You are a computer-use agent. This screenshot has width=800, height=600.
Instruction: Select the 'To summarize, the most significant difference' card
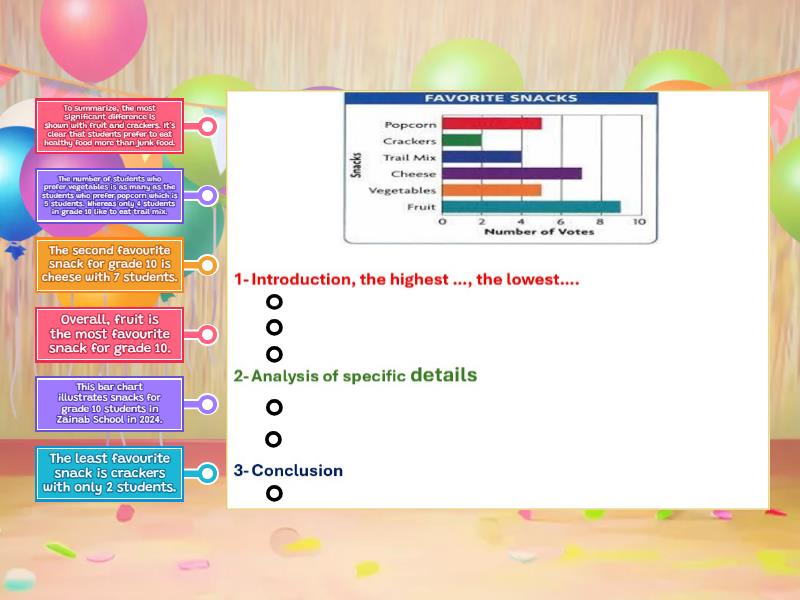(x=110, y=126)
